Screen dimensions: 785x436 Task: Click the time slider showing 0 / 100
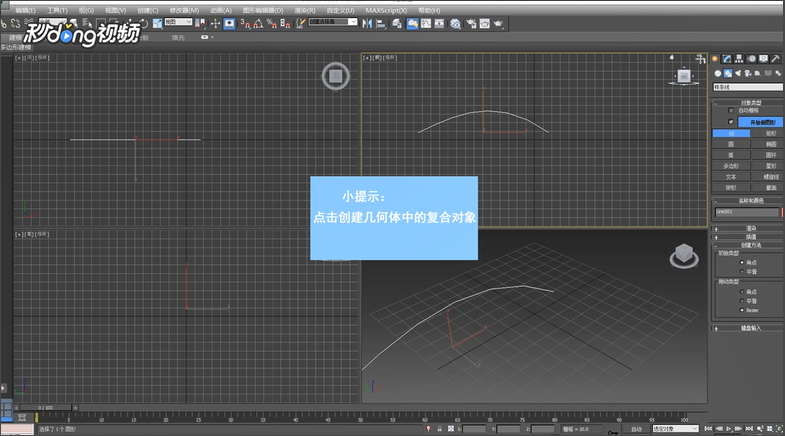click(46, 408)
